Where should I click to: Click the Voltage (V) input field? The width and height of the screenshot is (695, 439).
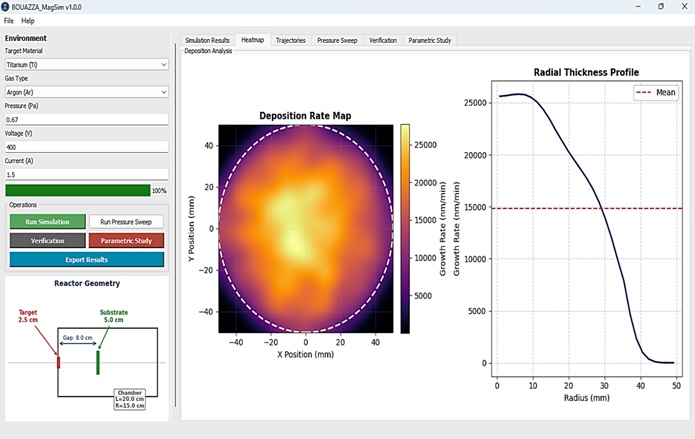[86, 147]
